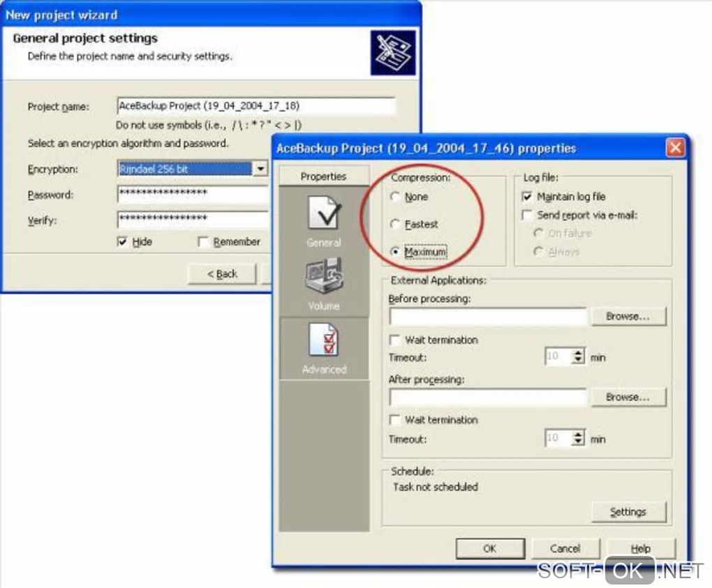
Task: Select Fastest compression option
Action: pos(395,224)
